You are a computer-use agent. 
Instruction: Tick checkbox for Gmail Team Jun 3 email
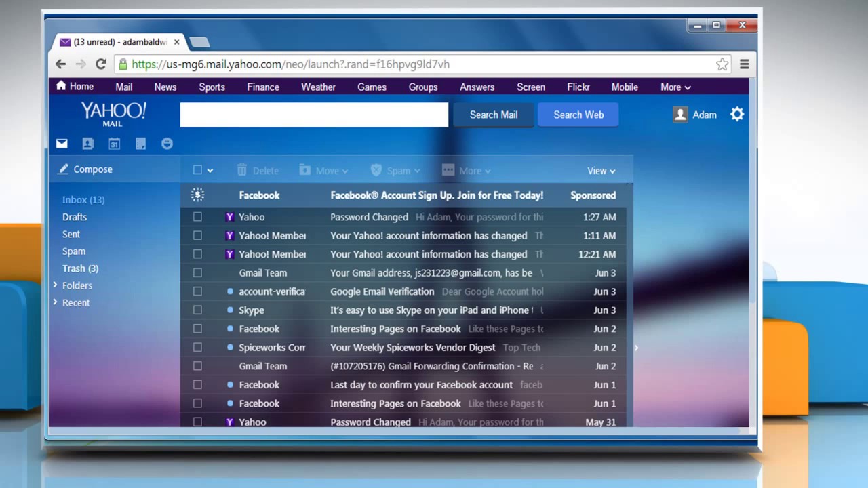pyautogui.click(x=197, y=272)
